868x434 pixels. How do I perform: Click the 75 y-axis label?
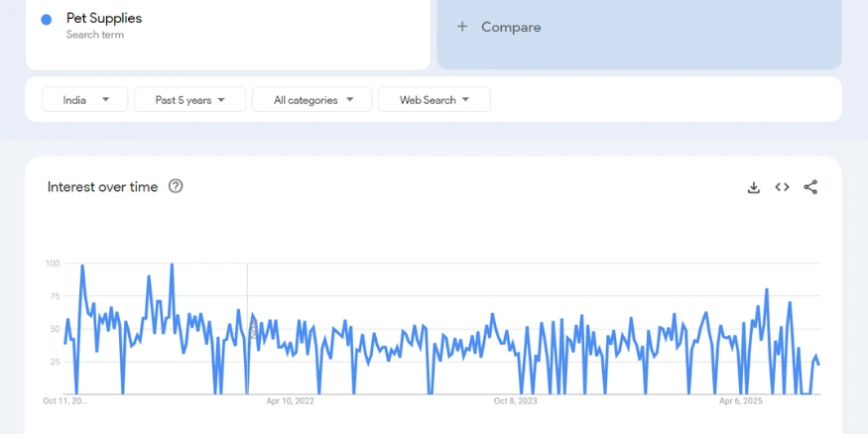(x=54, y=296)
